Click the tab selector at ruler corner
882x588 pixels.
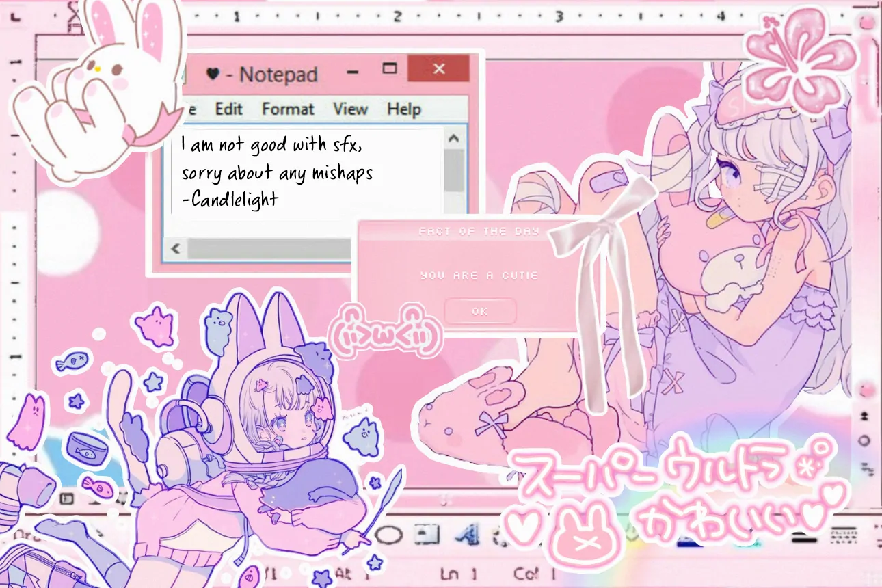15,15
